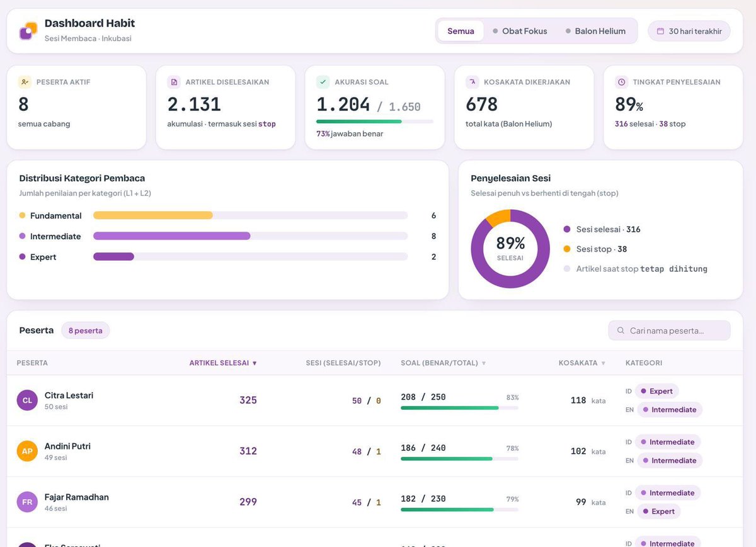Click the 8 peserta badge
This screenshot has width=756, height=547.
click(85, 330)
